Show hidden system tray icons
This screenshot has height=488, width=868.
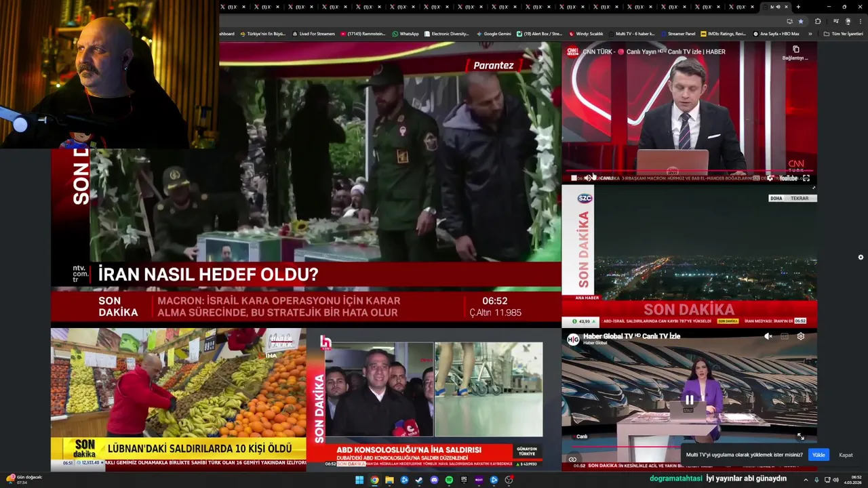coord(806,480)
